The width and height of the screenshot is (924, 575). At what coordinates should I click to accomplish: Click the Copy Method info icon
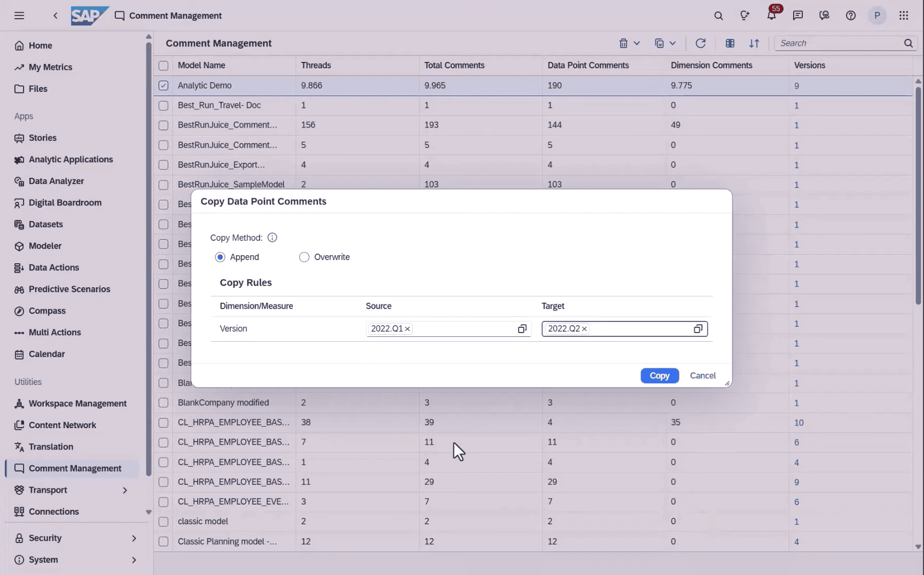272,238
